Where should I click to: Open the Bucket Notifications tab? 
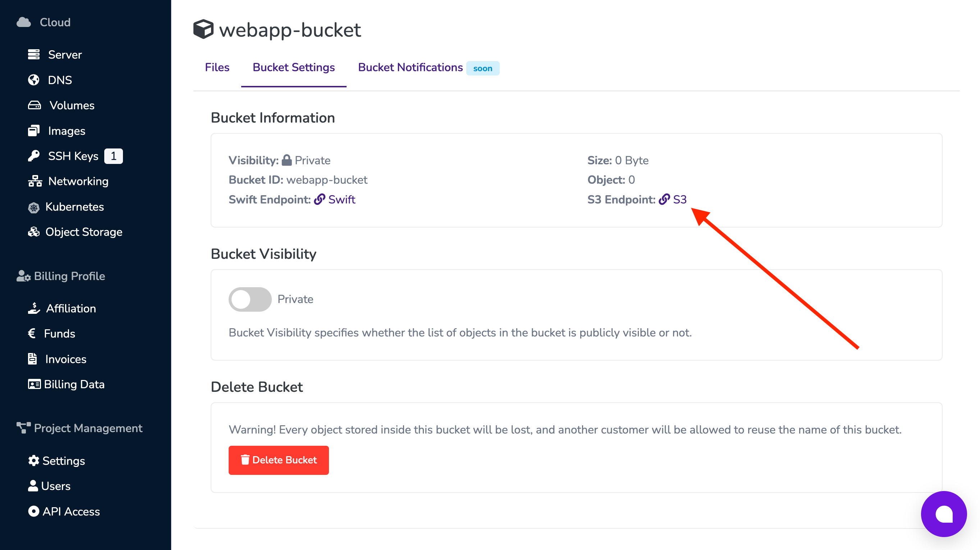point(410,68)
